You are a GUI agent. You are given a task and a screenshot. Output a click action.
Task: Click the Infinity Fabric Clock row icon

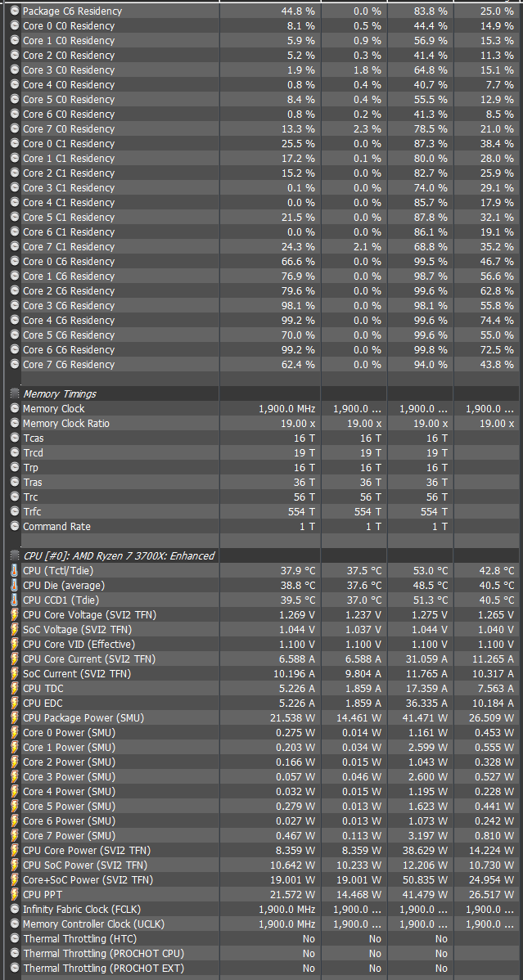point(15,910)
